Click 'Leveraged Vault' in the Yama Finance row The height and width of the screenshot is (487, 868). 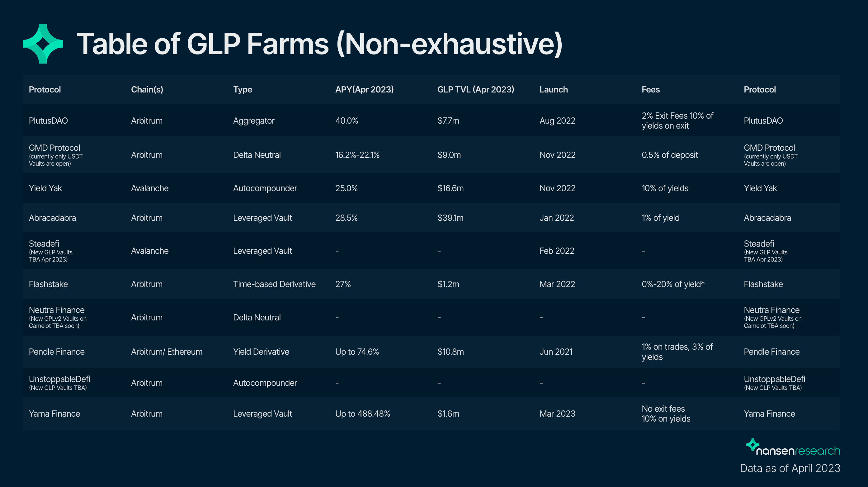(x=262, y=414)
